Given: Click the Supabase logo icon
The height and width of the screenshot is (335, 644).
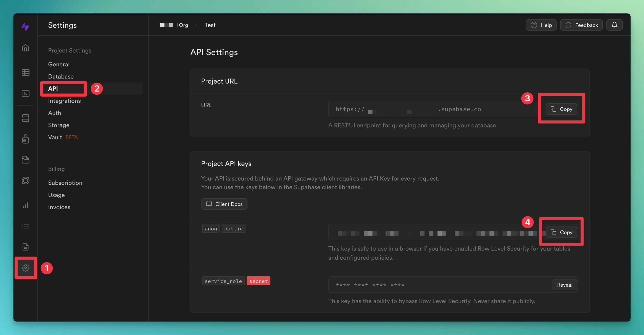Looking at the screenshot, I should point(25,26).
